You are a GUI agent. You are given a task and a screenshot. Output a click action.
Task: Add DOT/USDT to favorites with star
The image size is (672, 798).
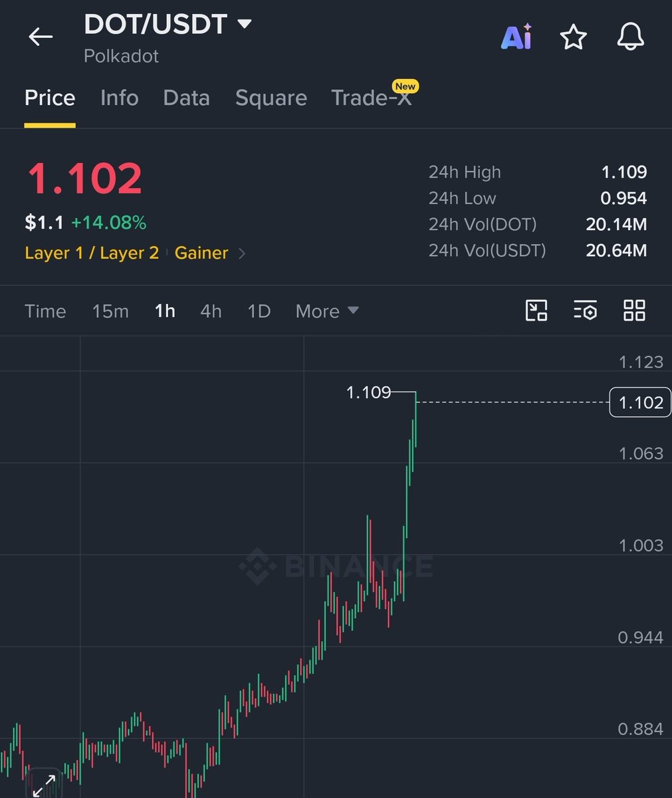(573, 37)
